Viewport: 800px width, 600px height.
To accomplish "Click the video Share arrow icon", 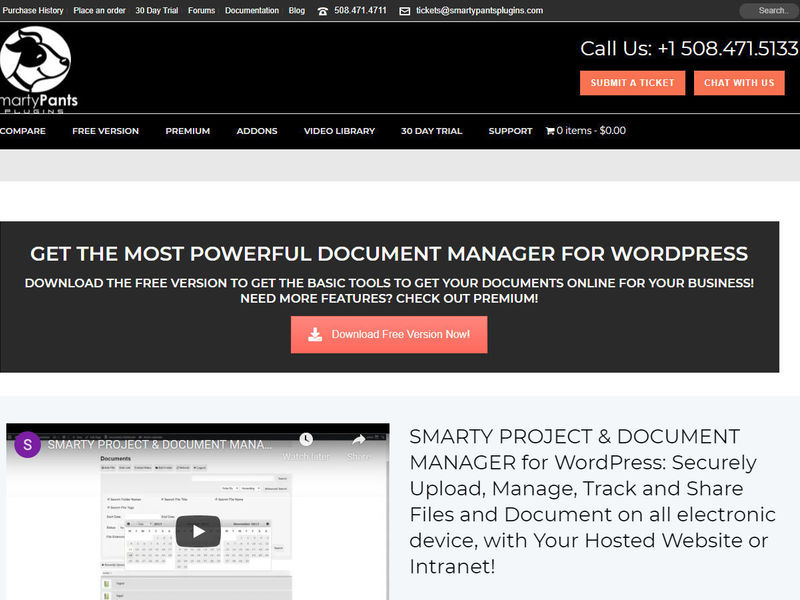I will pos(359,439).
